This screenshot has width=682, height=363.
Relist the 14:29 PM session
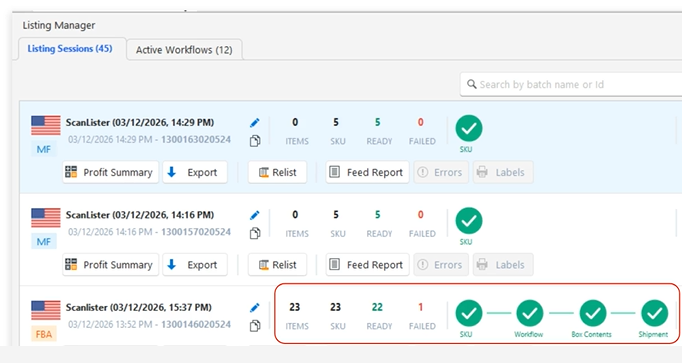pos(277,172)
